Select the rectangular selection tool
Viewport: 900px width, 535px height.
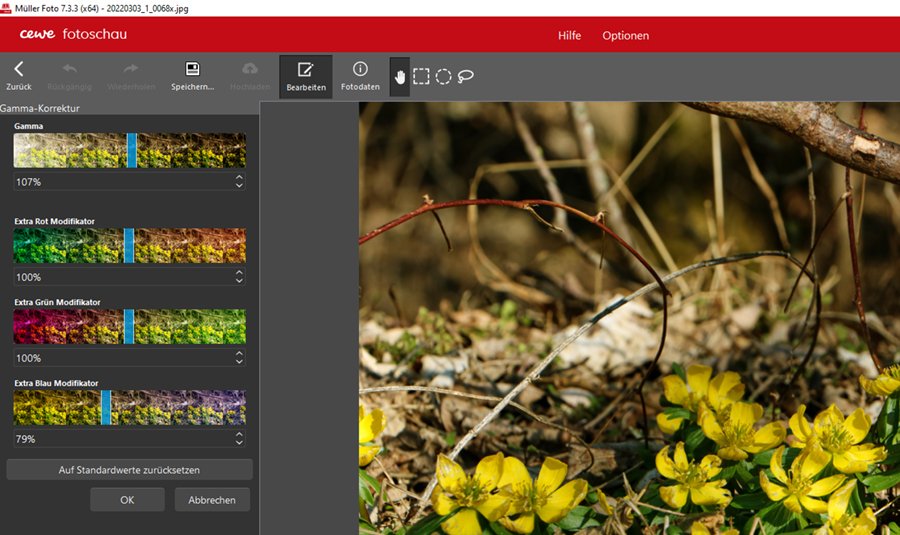pos(422,77)
